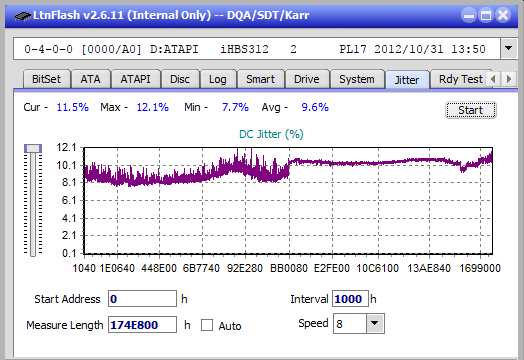
Task: Open the Smart tab
Action: 260,79
